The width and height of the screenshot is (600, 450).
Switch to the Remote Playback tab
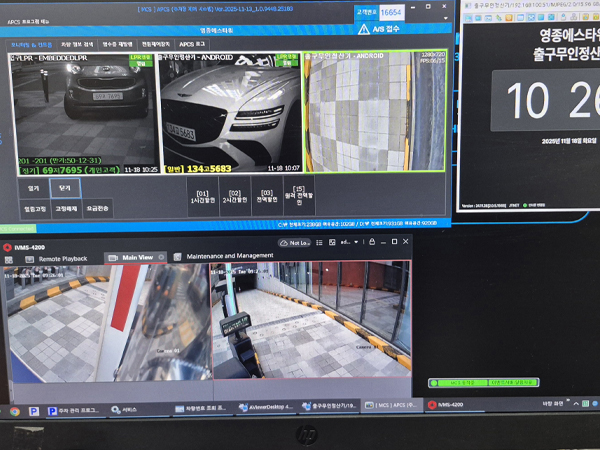point(60,258)
